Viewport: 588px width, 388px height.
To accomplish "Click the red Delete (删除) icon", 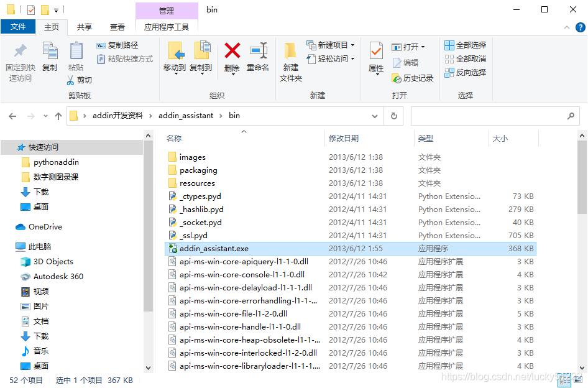I will pyautogui.click(x=232, y=50).
